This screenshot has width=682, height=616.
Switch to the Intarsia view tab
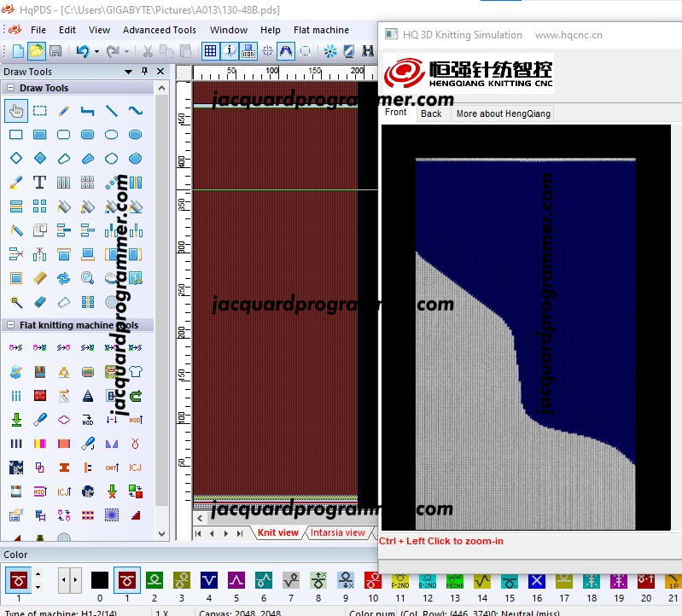pyautogui.click(x=337, y=532)
